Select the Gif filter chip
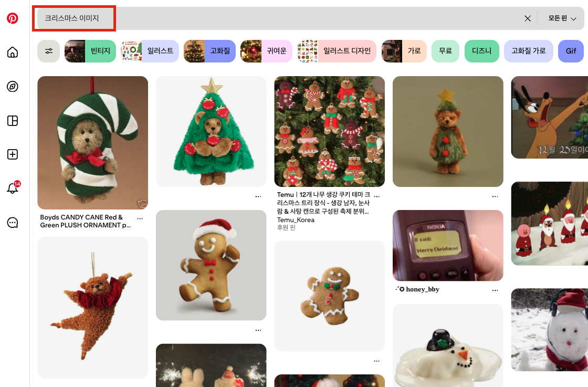588x387 pixels. point(571,51)
